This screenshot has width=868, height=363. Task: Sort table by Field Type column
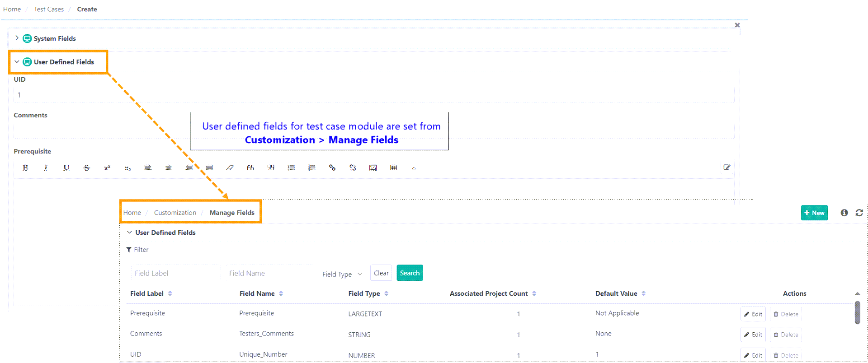pos(386,293)
